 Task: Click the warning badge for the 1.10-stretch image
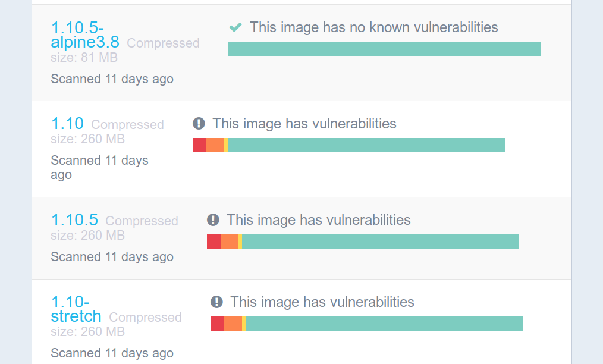[x=215, y=302]
